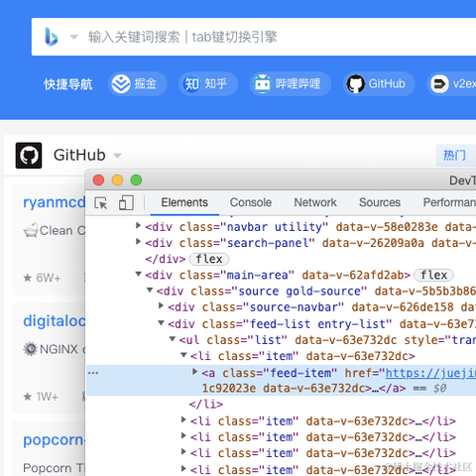Viewport: 476px width, 476px height.
Task: Select the 快捷导航 label
Action: [68, 84]
